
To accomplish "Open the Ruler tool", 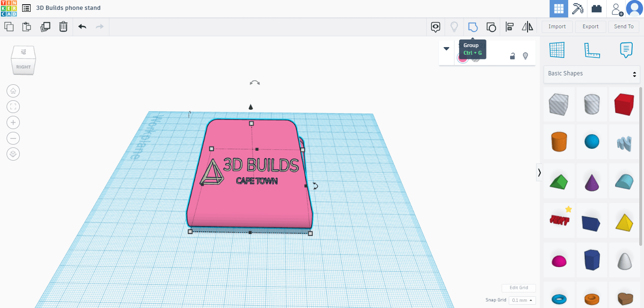I will pyautogui.click(x=592, y=49).
